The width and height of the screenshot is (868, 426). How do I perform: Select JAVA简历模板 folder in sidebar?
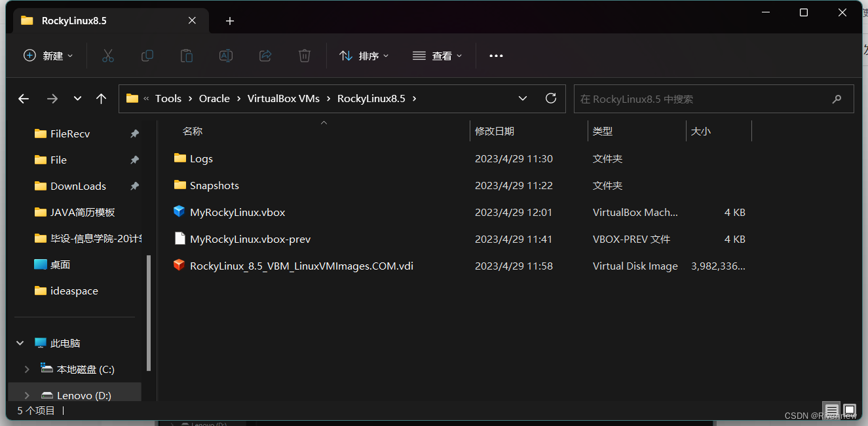[83, 212]
